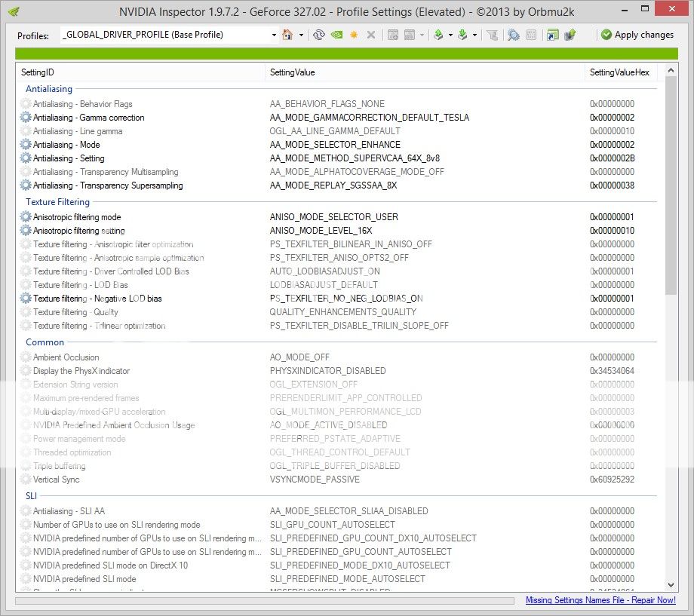
Task: Open the bit value editor grid icon
Action: click(531, 35)
